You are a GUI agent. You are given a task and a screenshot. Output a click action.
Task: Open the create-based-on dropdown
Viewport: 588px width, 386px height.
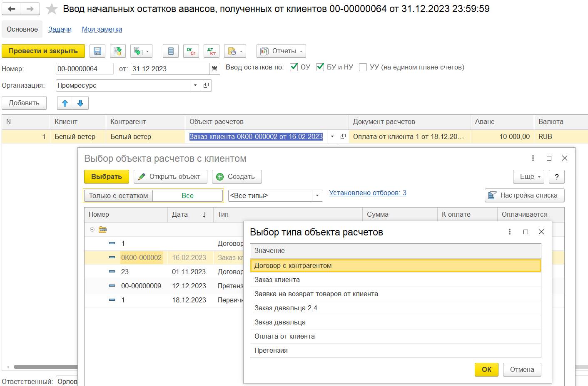tap(141, 51)
